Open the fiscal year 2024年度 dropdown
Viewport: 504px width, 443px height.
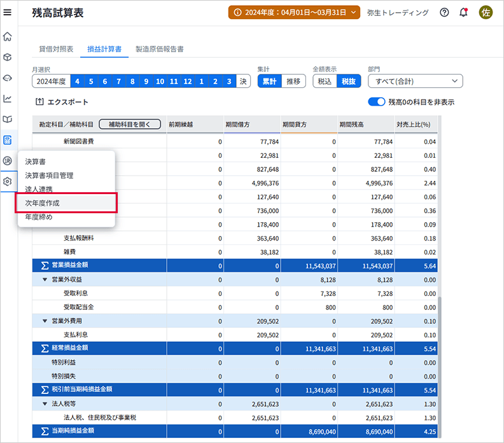(295, 13)
